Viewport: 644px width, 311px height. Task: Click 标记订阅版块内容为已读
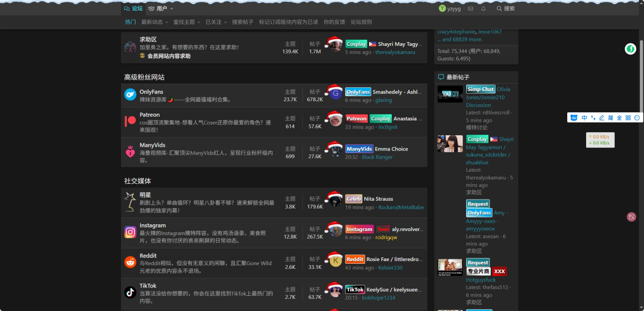[288, 22]
